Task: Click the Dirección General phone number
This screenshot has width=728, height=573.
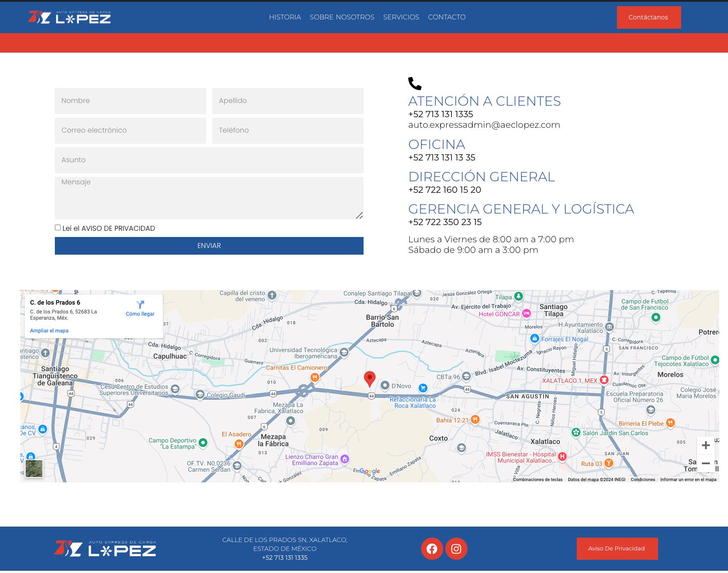Action: (444, 190)
